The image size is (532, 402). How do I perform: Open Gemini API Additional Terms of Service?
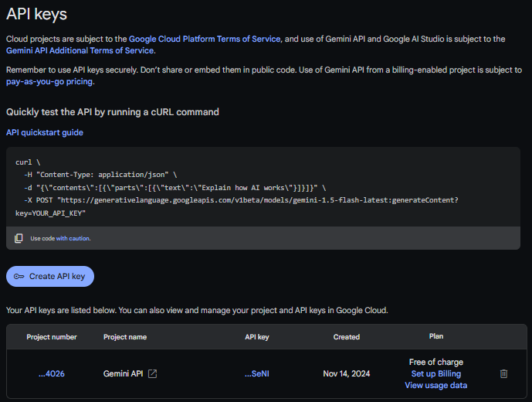coord(80,50)
